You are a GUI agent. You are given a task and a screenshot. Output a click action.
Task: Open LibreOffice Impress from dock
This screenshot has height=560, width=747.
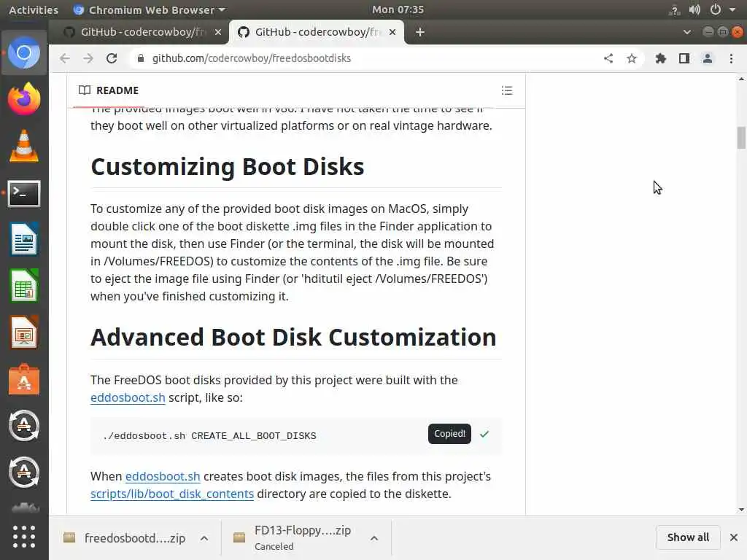point(24,332)
